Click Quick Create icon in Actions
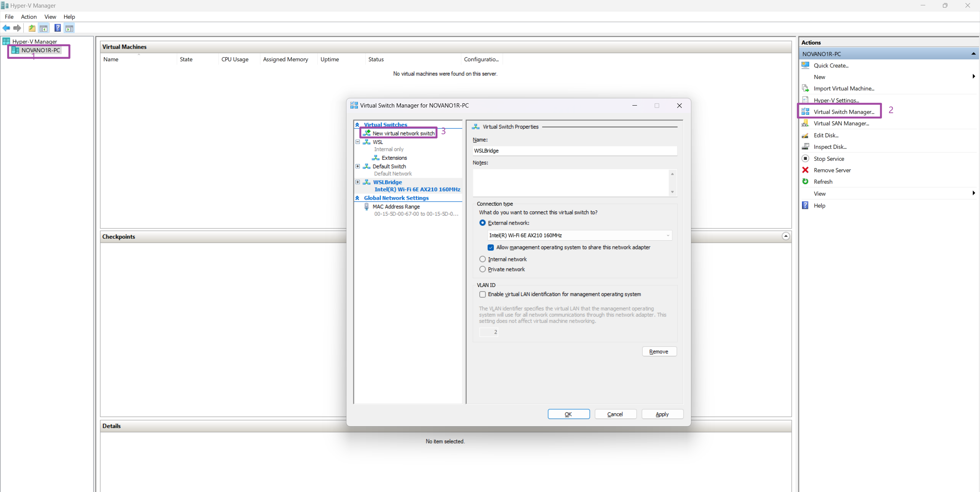 pos(805,65)
